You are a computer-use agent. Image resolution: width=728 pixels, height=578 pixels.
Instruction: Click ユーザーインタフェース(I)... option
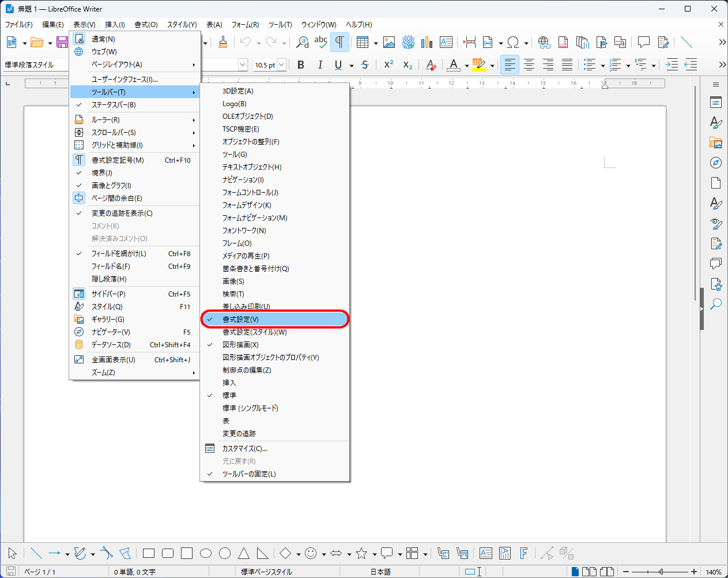pyautogui.click(x=125, y=80)
